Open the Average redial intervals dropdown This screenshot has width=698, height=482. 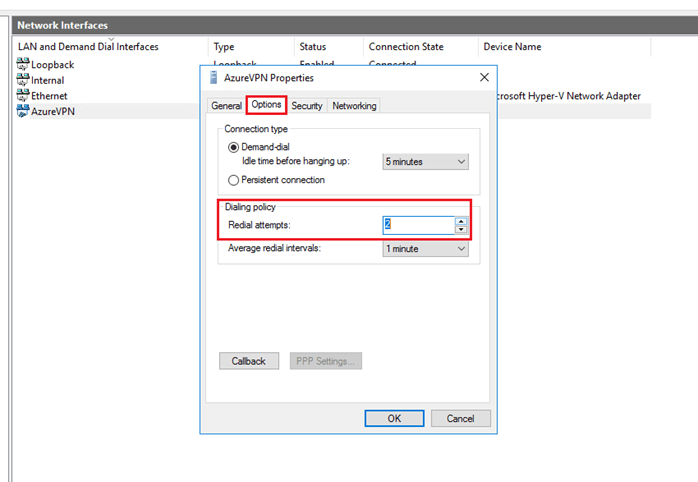[x=426, y=249]
